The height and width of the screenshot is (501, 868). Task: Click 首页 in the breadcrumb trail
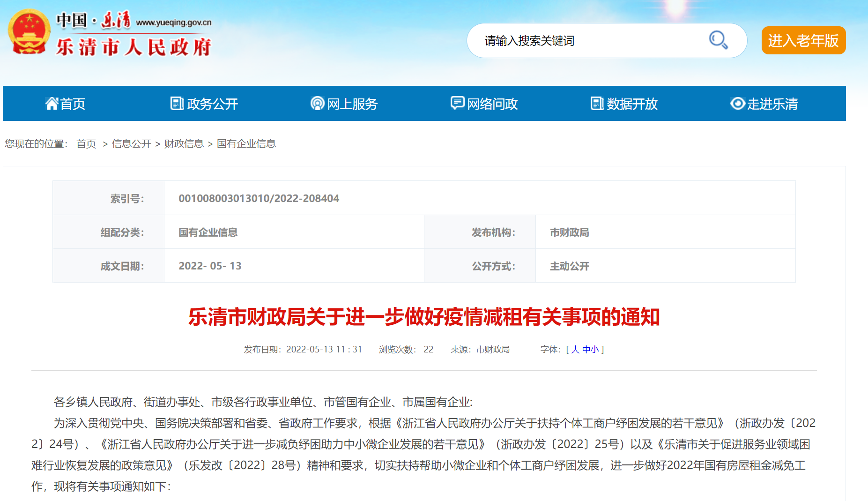tap(86, 144)
